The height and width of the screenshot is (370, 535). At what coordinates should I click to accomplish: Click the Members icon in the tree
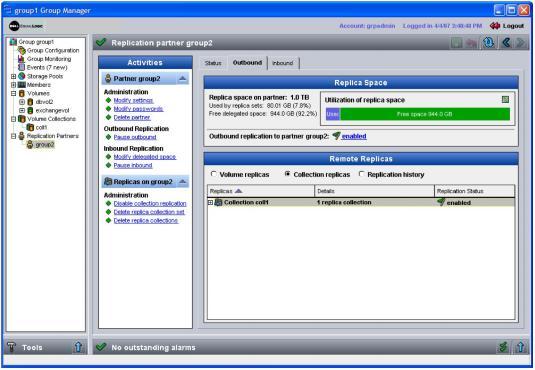tap(21, 85)
